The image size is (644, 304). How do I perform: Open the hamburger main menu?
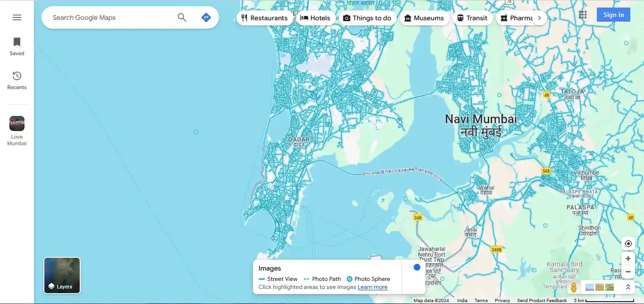point(17,17)
